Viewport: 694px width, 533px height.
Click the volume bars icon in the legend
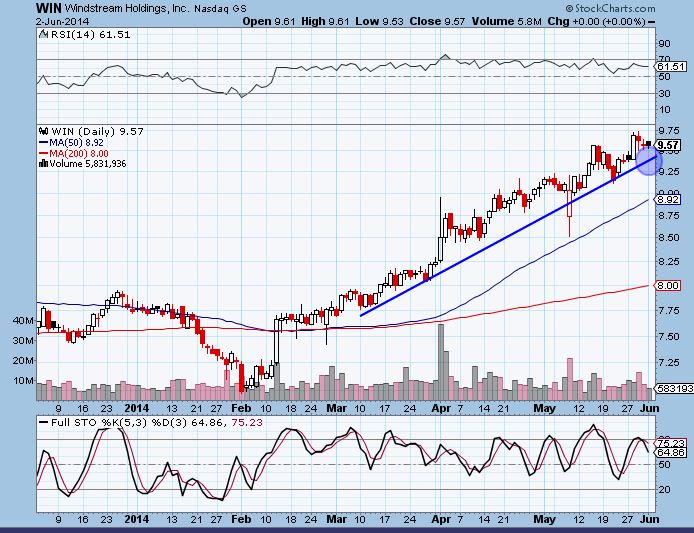[43, 163]
